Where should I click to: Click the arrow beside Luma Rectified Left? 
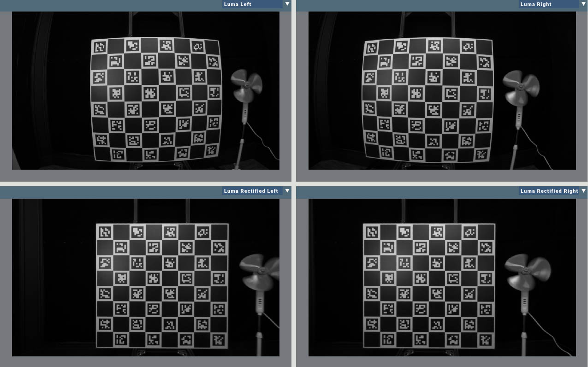click(x=287, y=191)
